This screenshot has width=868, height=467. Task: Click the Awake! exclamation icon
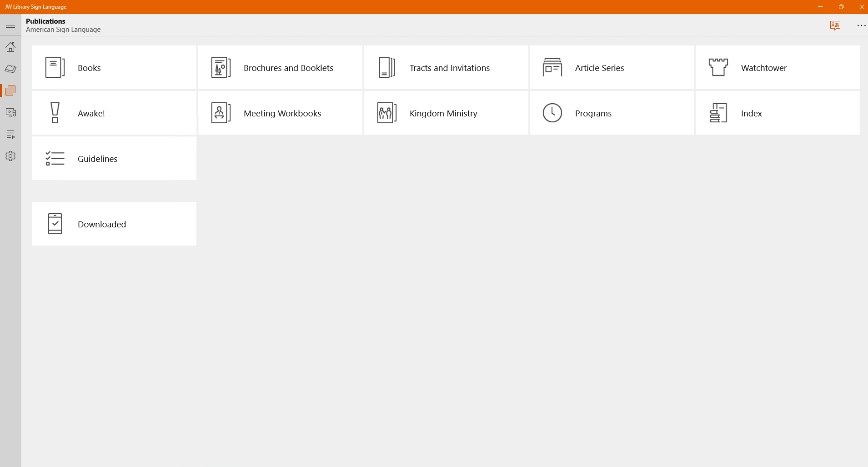tap(55, 113)
